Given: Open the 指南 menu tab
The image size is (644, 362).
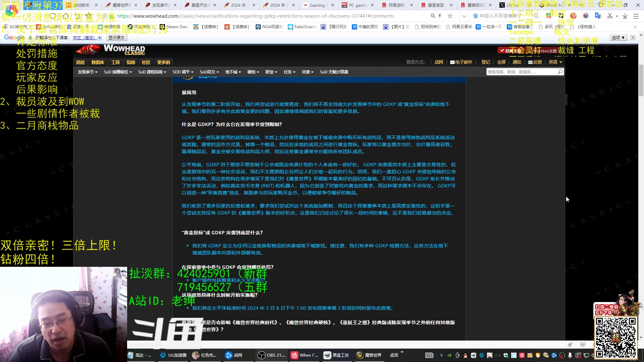Looking at the screenshot, I should coord(131,62).
